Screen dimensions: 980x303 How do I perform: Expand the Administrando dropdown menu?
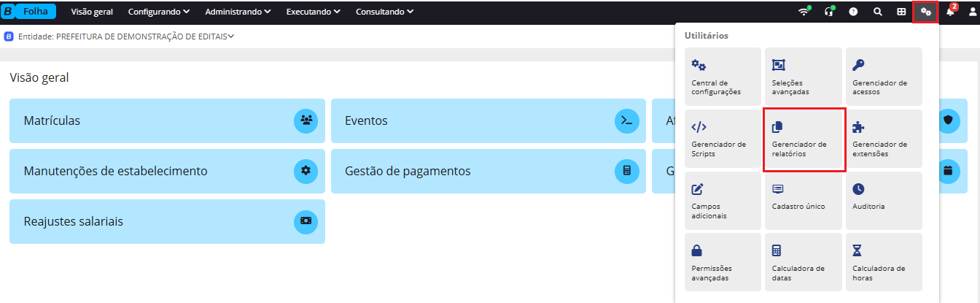(238, 12)
